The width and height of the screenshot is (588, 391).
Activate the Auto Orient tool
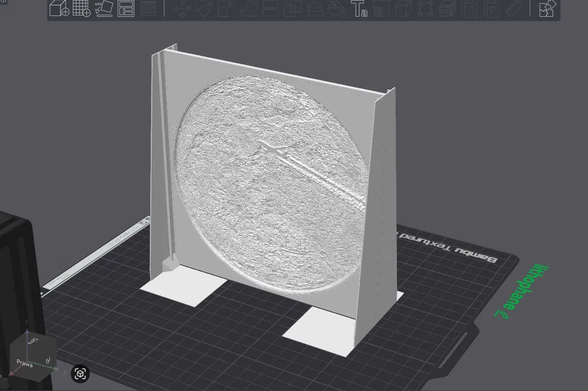point(104,9)
